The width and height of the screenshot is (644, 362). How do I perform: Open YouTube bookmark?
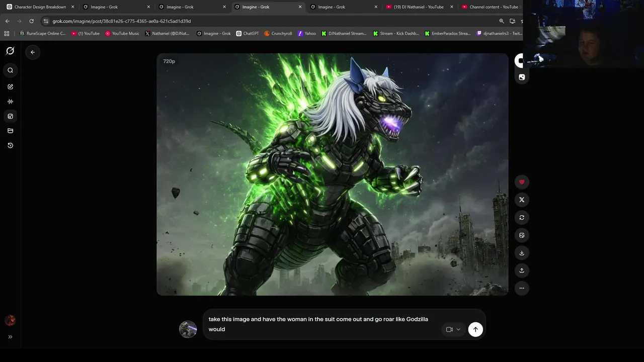[86, 34]
